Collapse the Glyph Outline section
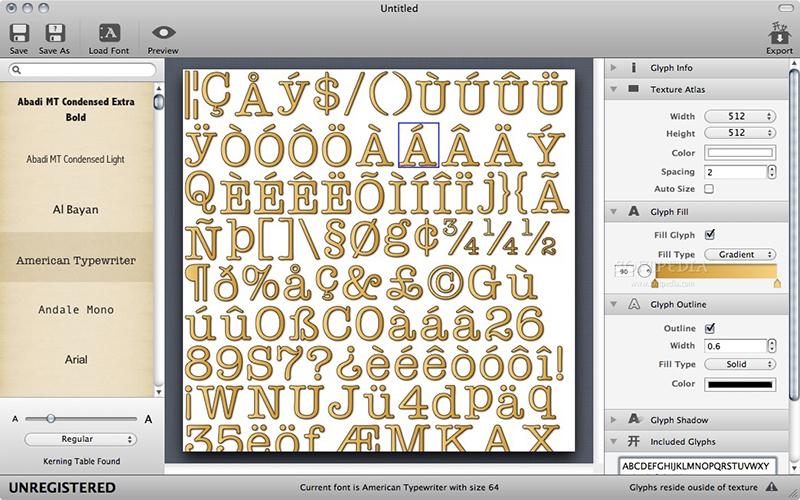The image size is (800, 500). point(614,304)
